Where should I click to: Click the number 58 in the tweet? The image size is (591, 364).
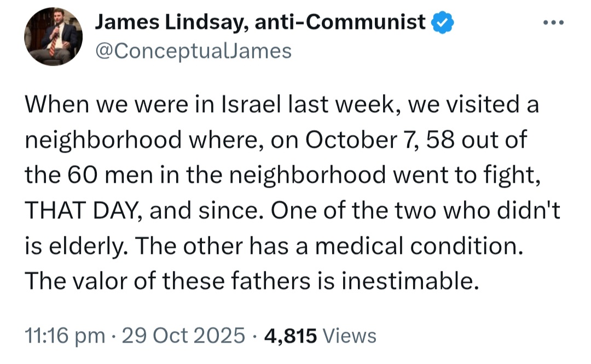tap(441, 140)
